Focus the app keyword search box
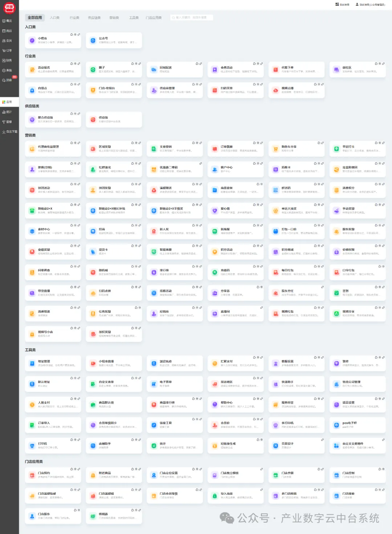This screenshot has height=534, width=392. tap(192, 17)
